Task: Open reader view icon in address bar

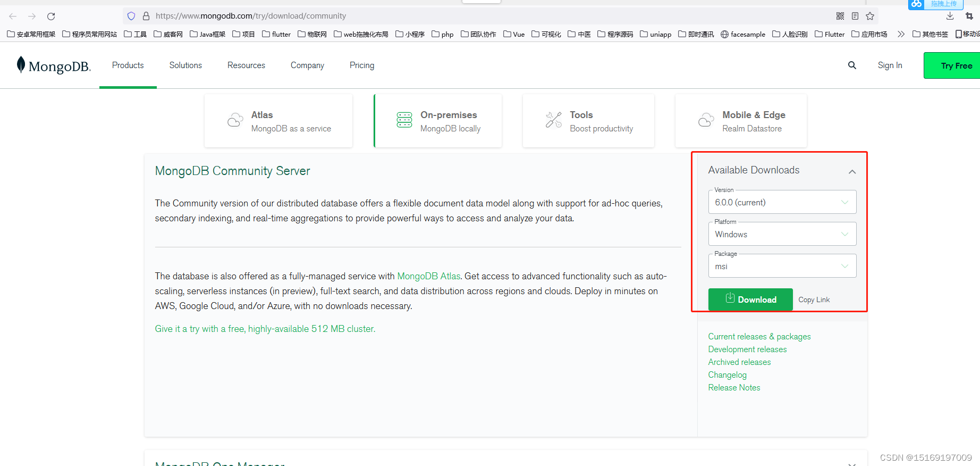Action: pyautogui.click(x=855, y=16)
